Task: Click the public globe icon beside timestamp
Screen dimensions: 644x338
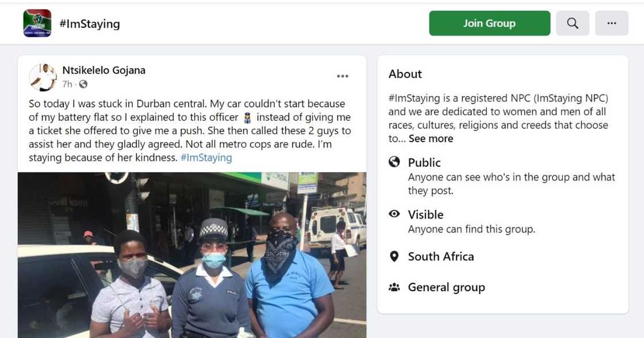Action: coord(83,84)
